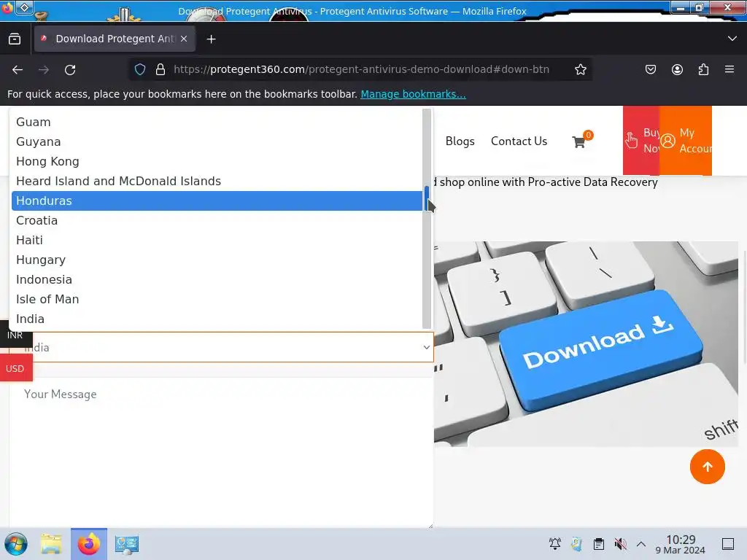Choose Heard Island and McDonald Islands
This screenshot has height=560, width=747.
tap(217, 181)
